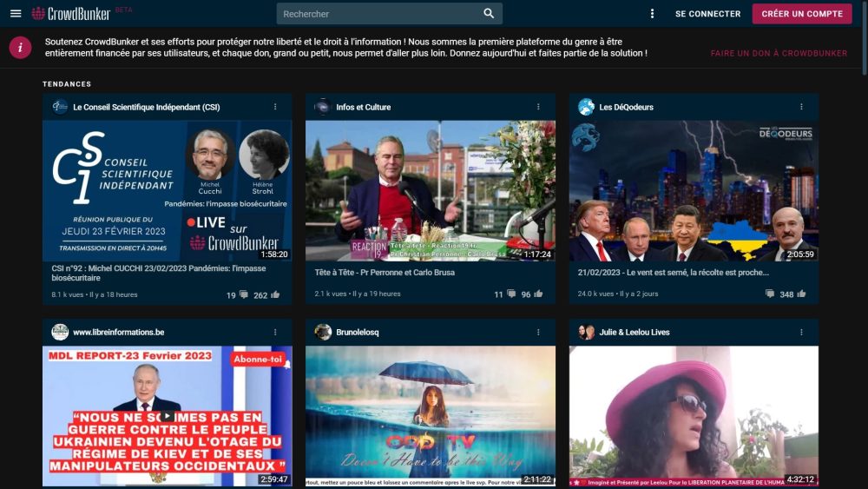Open DéQodeurs lightning city thumbnail
The height and width of the screenshot is (489, 868).
(694, 190)
